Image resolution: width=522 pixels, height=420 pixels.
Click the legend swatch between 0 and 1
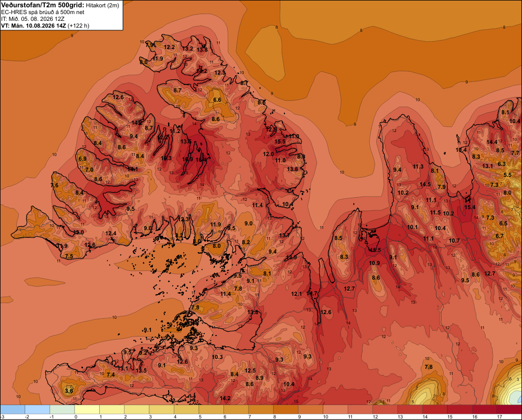(x=87, y=410)
